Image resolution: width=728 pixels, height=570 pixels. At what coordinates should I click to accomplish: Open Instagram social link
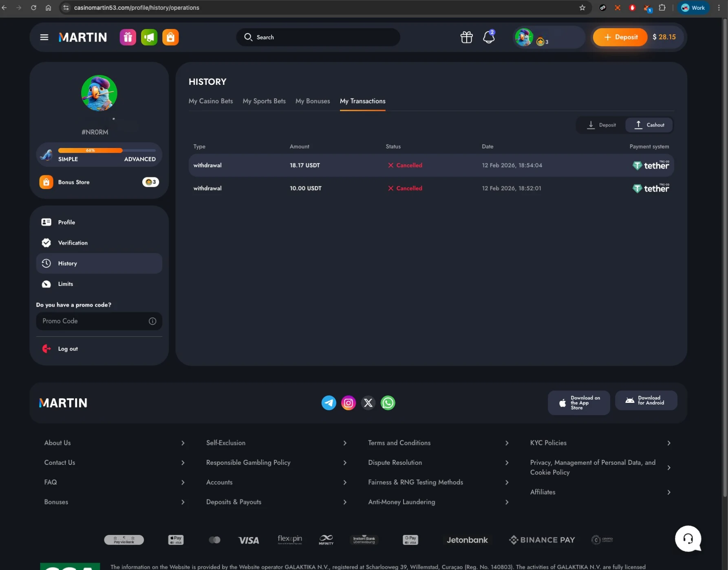[349, 403]
